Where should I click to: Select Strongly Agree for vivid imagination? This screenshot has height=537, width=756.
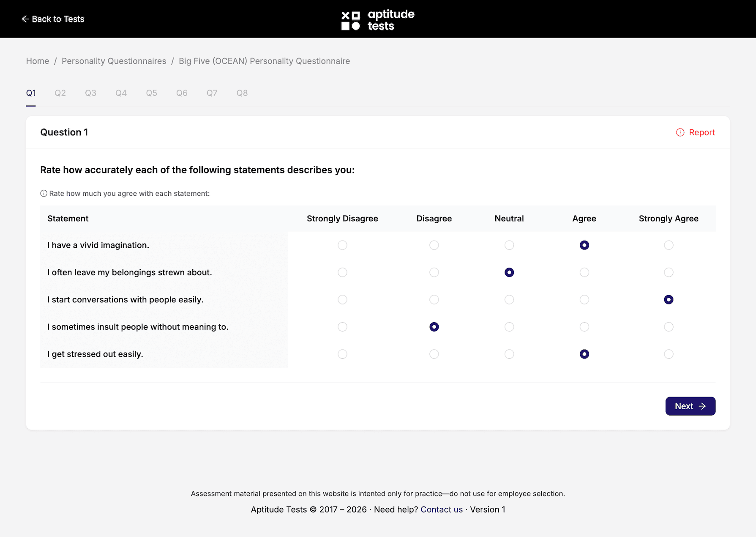[x=669, y=245]
